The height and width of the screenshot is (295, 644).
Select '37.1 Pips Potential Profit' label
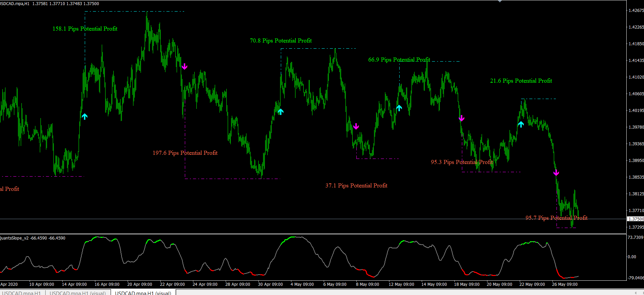[x=356, y=185]
